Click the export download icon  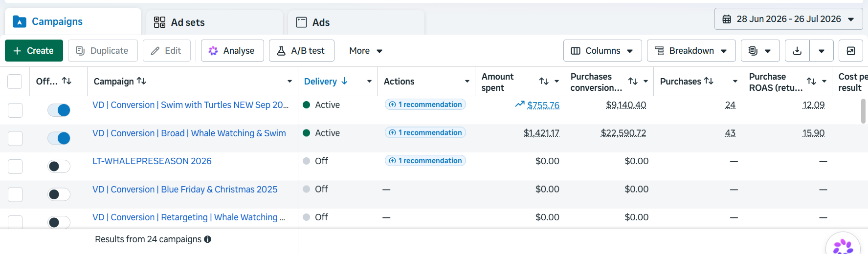tap(797, 51)
